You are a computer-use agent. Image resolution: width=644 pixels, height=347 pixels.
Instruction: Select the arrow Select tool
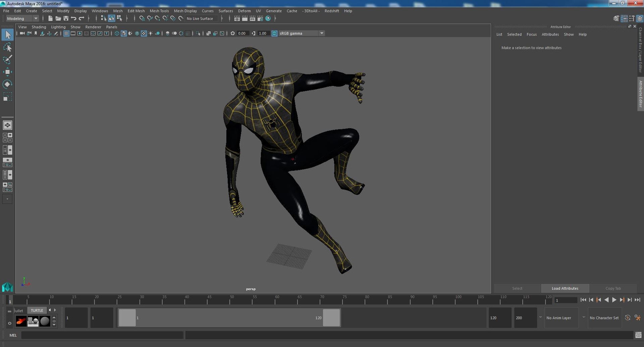(x=7, y=35)
